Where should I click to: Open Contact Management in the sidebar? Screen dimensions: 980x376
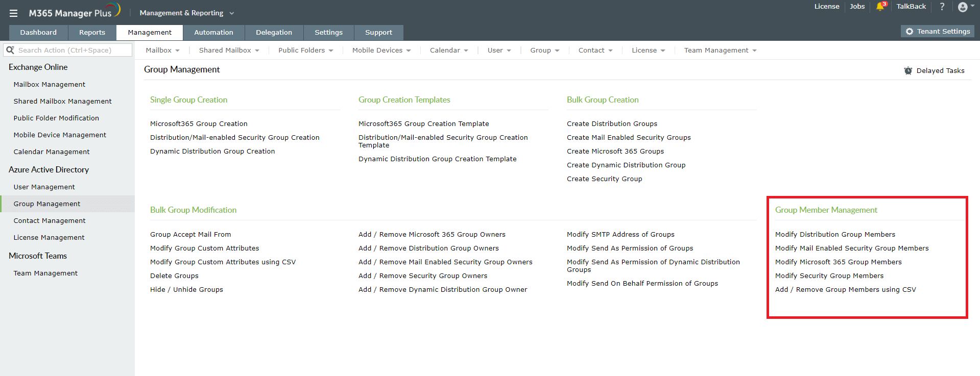50,220
